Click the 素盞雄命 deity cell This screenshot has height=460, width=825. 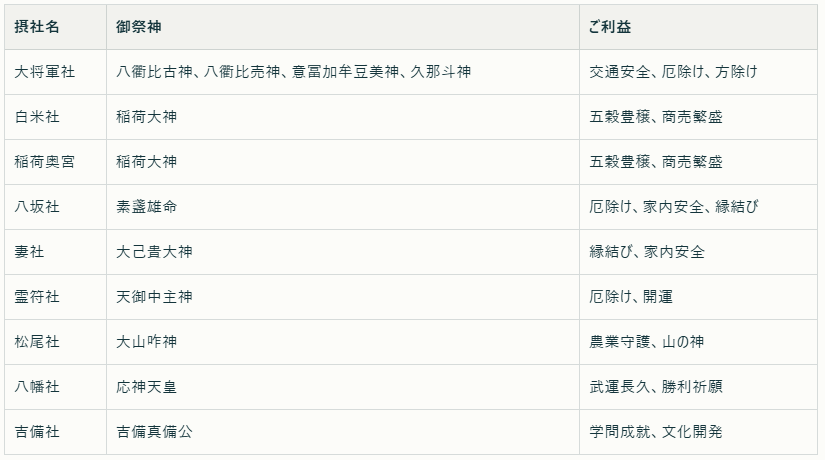pyautogui.click(x=147, y=207)
